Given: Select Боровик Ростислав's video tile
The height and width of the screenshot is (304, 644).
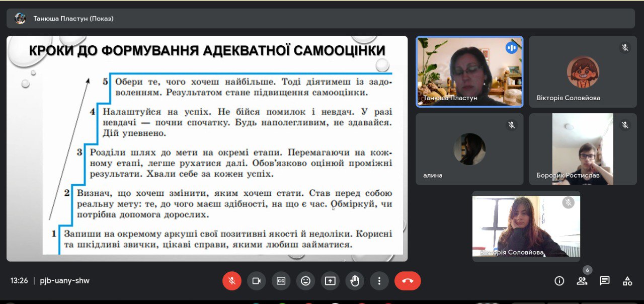Looking at the screenshot, I should click(583, 149).
